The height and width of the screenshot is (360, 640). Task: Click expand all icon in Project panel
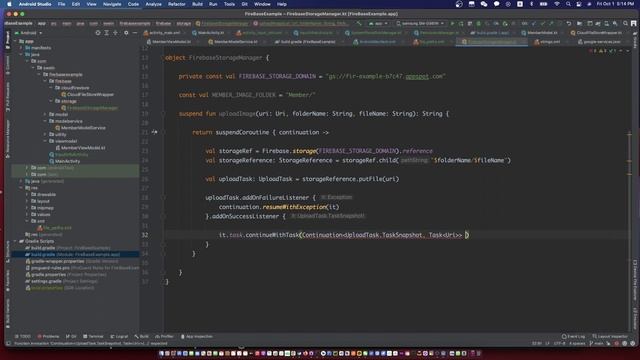point(107,33)
